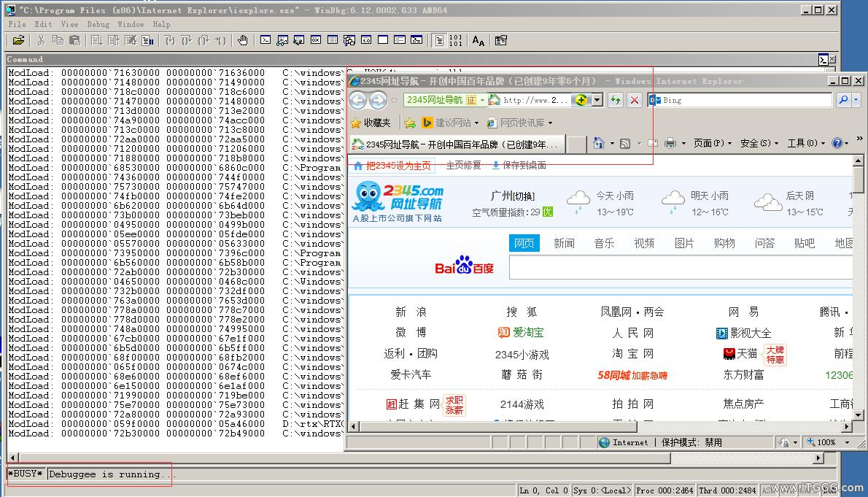Expand the search provider dropdown arrow
Image resolution: width=868 pixels, height=497 pixels.
[856, 100]
